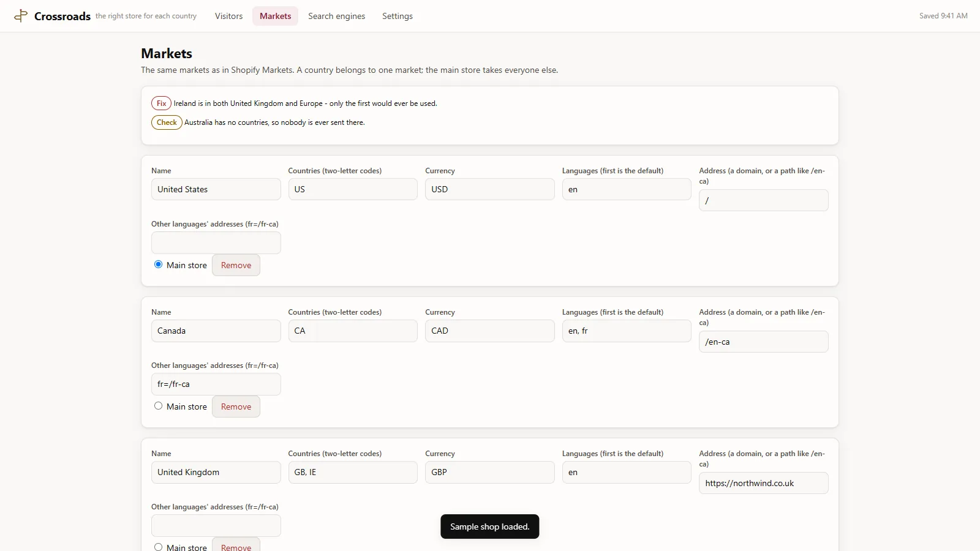Click the Fix badge for Ireland warning
The height and width of the screenshot is (551, 980).
click(x=161, y=103)
